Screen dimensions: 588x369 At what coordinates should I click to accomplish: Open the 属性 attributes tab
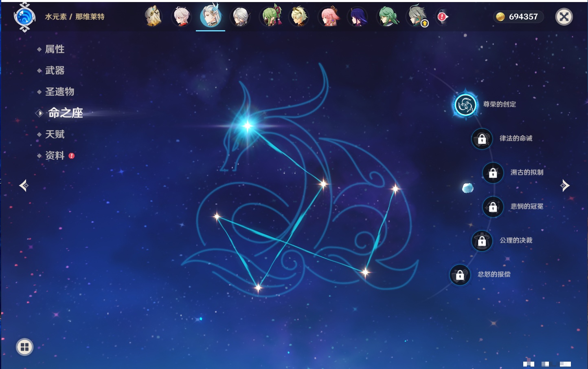(x=55, y=49)
